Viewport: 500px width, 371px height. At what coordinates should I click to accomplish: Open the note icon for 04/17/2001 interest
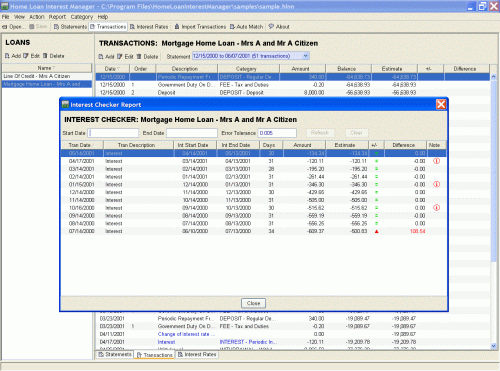click(436, 161)
